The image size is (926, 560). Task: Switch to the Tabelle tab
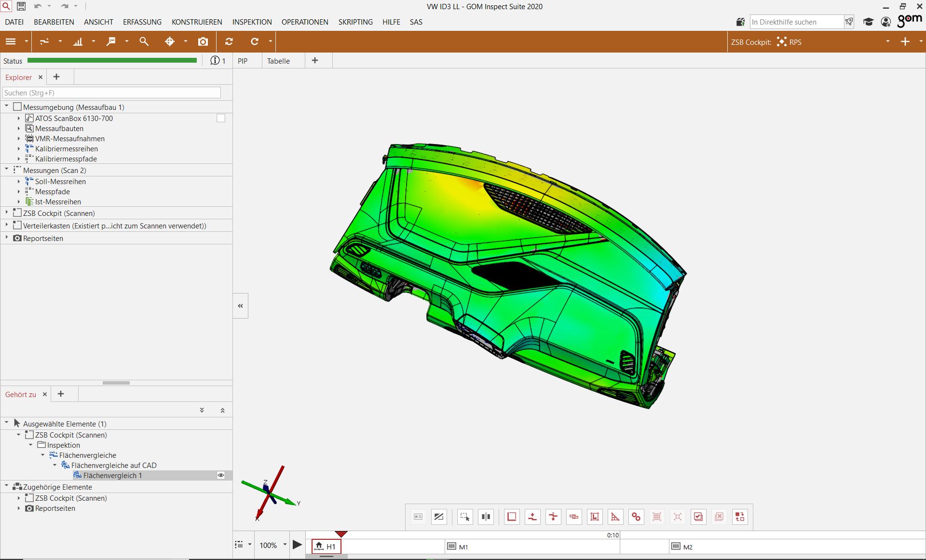(278, 61)
